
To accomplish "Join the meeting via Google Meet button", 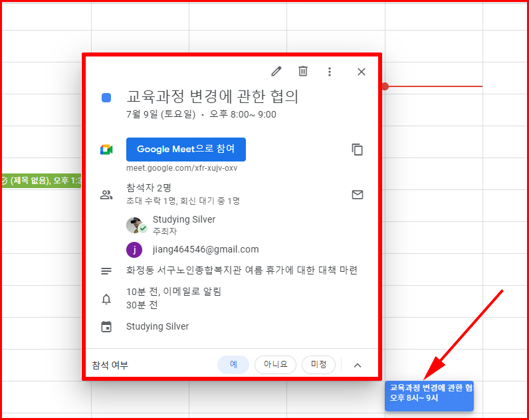I will tap(186, 149).
